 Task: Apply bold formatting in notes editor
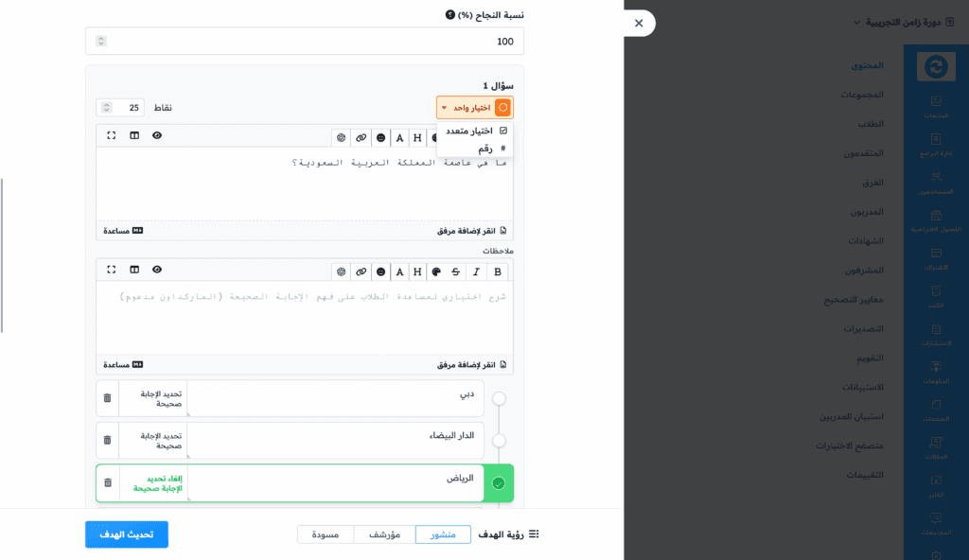click(498, 272)
